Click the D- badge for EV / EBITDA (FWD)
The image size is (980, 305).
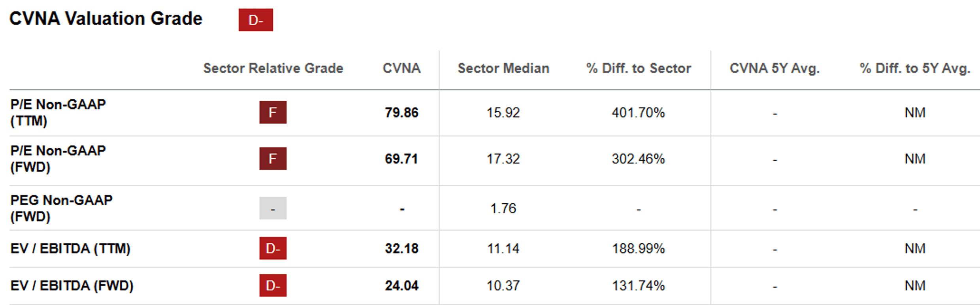(x=273, y=285)
